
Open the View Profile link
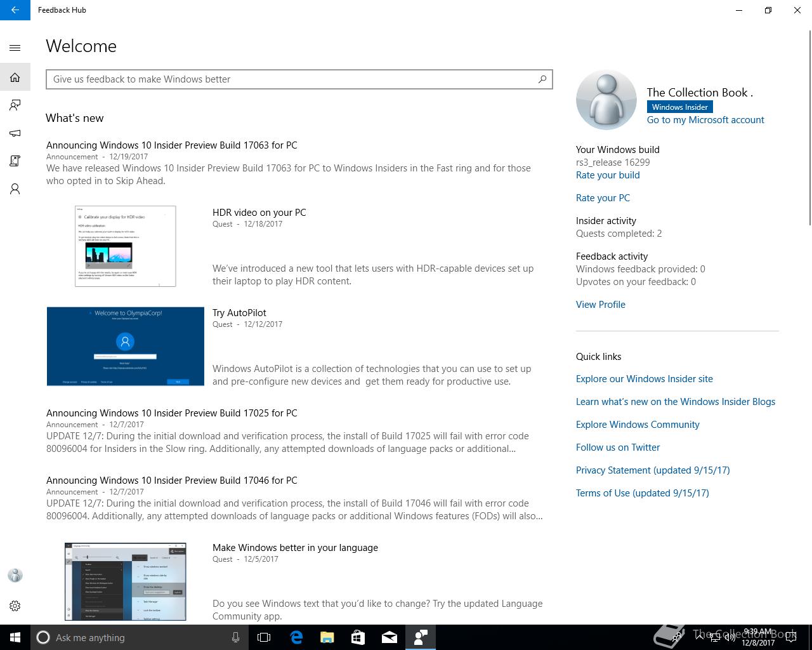pyautogui.click(x=601, y=305)
